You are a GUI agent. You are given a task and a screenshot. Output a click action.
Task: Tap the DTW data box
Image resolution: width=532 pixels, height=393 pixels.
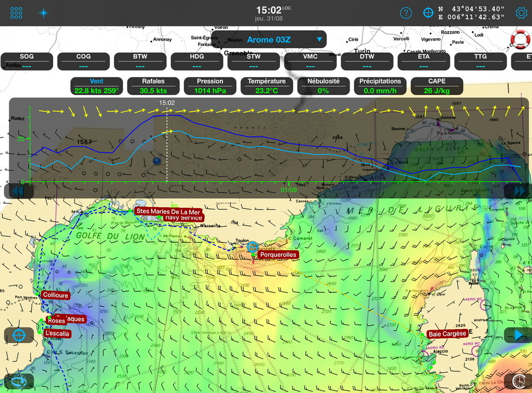click(x=367, y=61)
